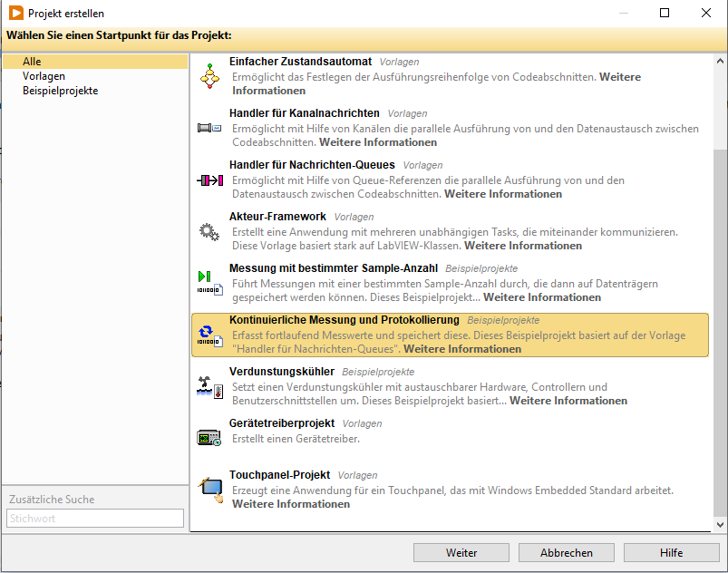Click the Akteur-Framework gears icon
The width and height of the screenshot is (728, 573).
click(209, 232)
